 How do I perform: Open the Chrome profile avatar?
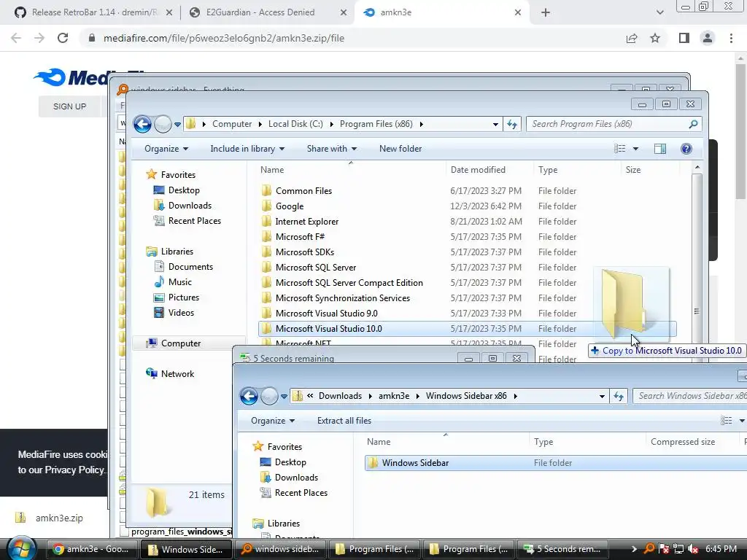pos(708,38)
